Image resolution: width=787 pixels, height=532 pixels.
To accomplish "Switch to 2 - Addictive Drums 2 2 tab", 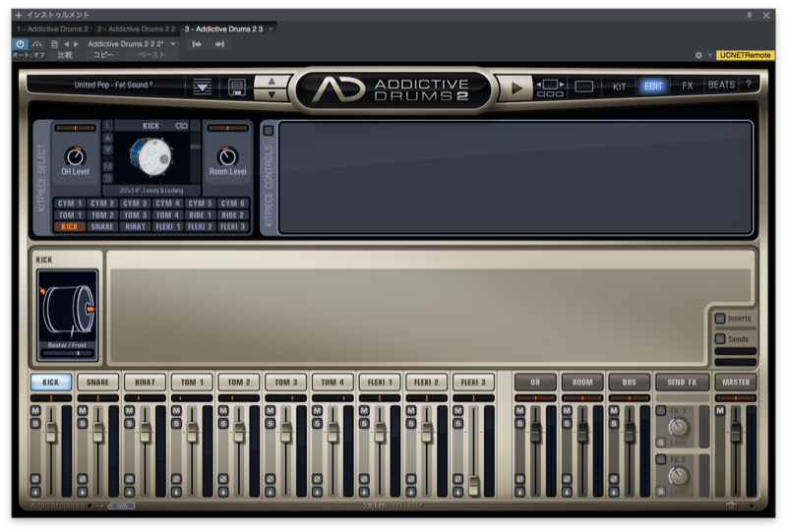I will click(137, 30).
